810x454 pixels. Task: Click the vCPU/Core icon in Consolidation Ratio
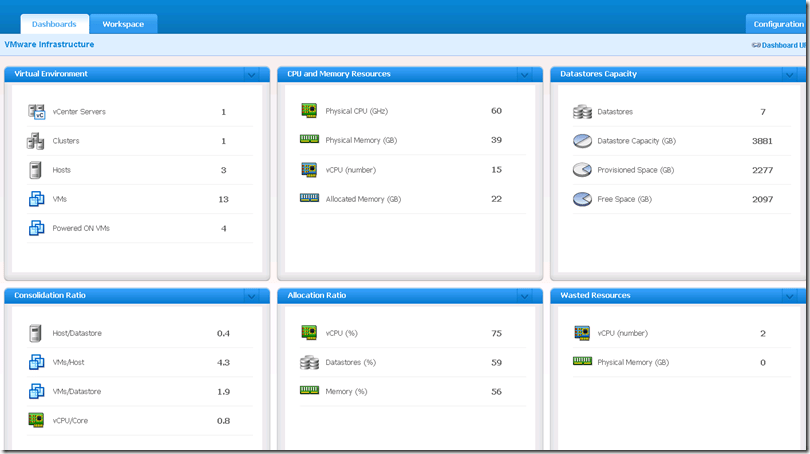pyautogui.click(x=37, y=420)
